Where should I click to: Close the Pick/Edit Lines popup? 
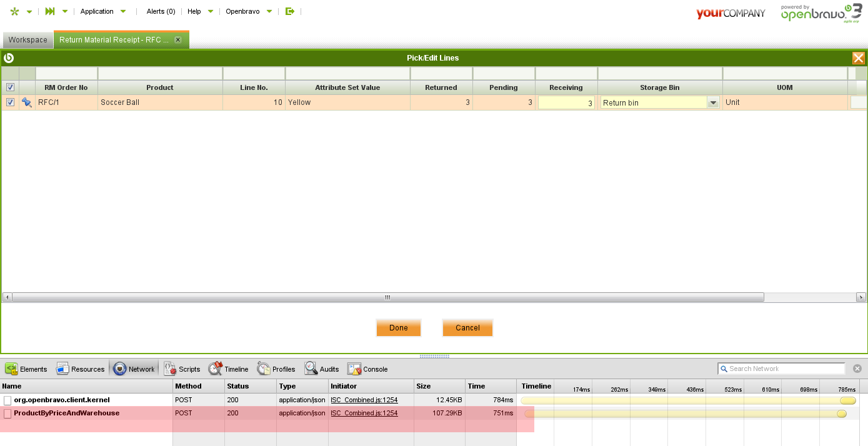(x=858, y=58)
